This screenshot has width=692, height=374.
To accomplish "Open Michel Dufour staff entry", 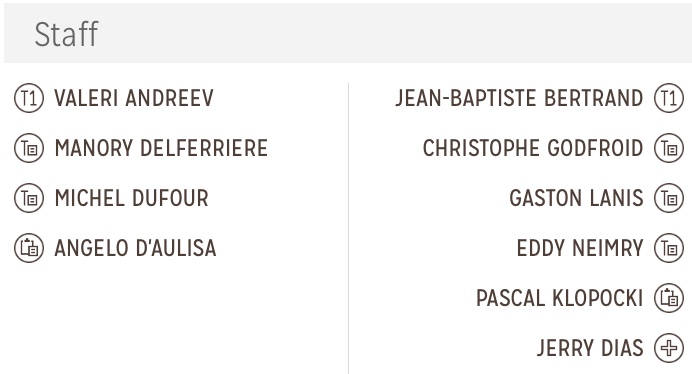I will click(x=132, y=198).
